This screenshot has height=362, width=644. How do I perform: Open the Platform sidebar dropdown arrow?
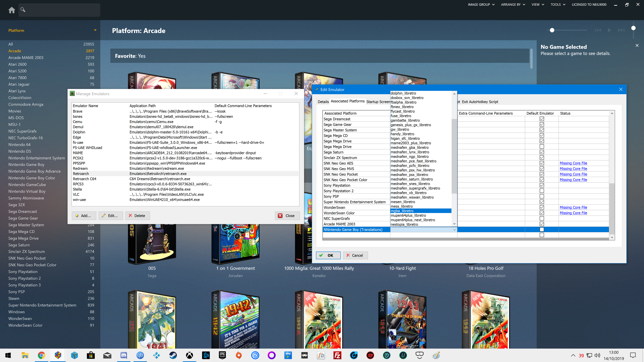pos(95,30)
